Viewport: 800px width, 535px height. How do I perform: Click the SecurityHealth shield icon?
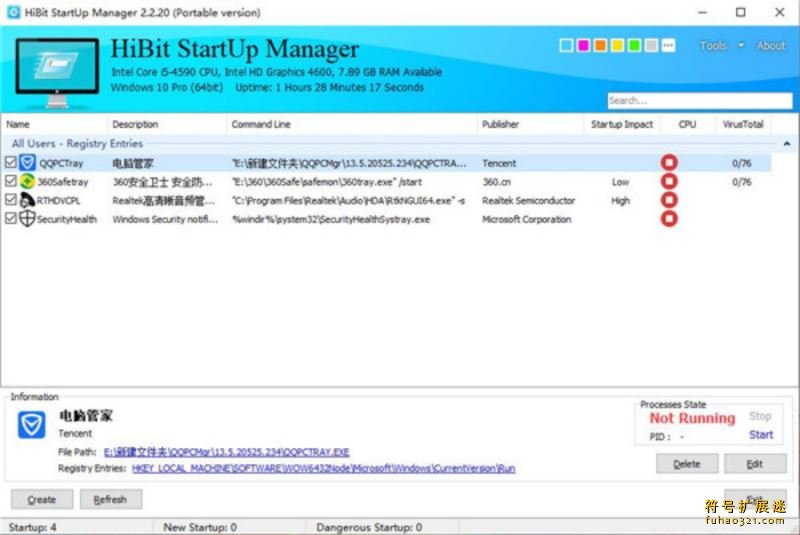point(28,219)
